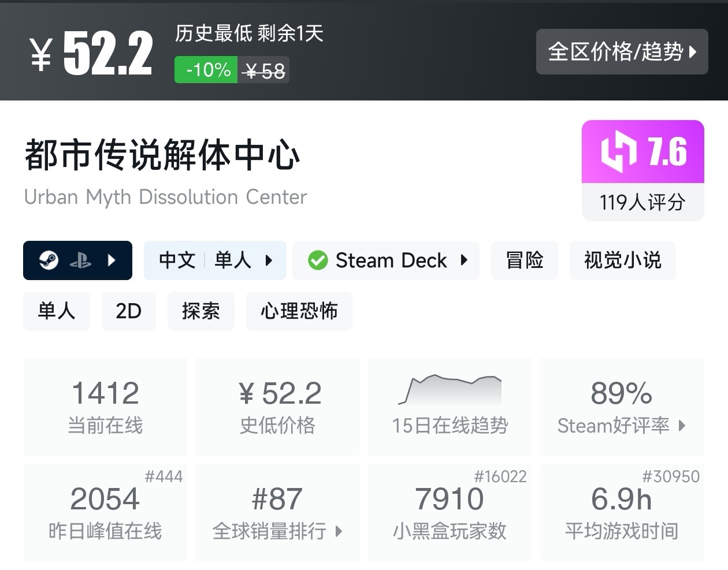Screen dimensions: 728x570
Task: Click the 视觉小说 genre tag
Action: [622, 260]
